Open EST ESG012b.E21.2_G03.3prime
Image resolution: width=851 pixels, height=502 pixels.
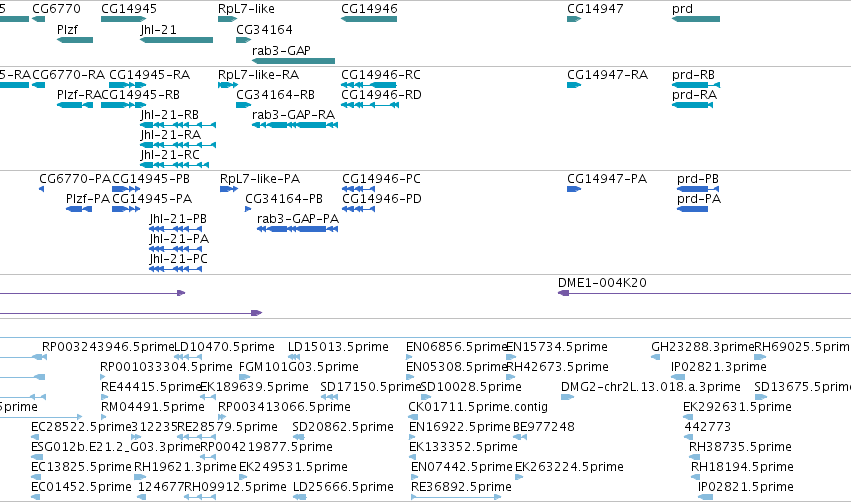click(x=116, y=447)
